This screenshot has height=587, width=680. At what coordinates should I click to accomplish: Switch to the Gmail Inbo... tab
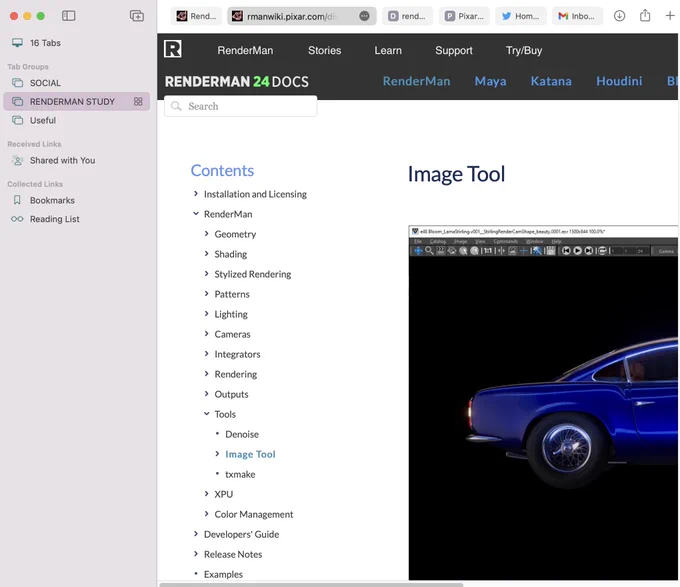(577, 16)
